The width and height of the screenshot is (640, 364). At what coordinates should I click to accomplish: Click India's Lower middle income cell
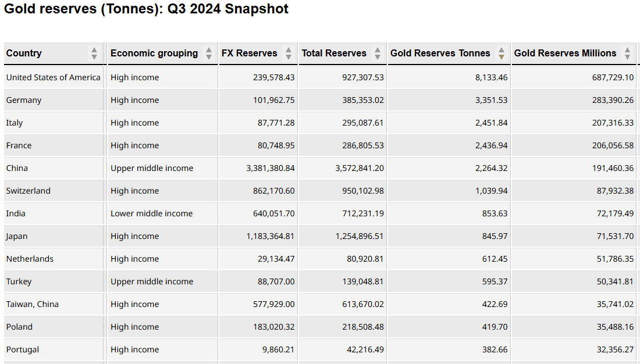coord(152,213)
